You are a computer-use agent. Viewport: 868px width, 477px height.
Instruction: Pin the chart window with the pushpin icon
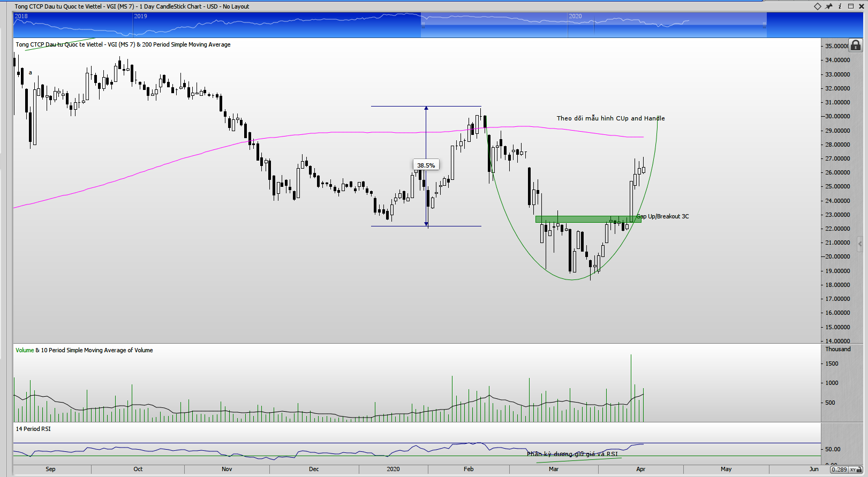click(829, 6)
